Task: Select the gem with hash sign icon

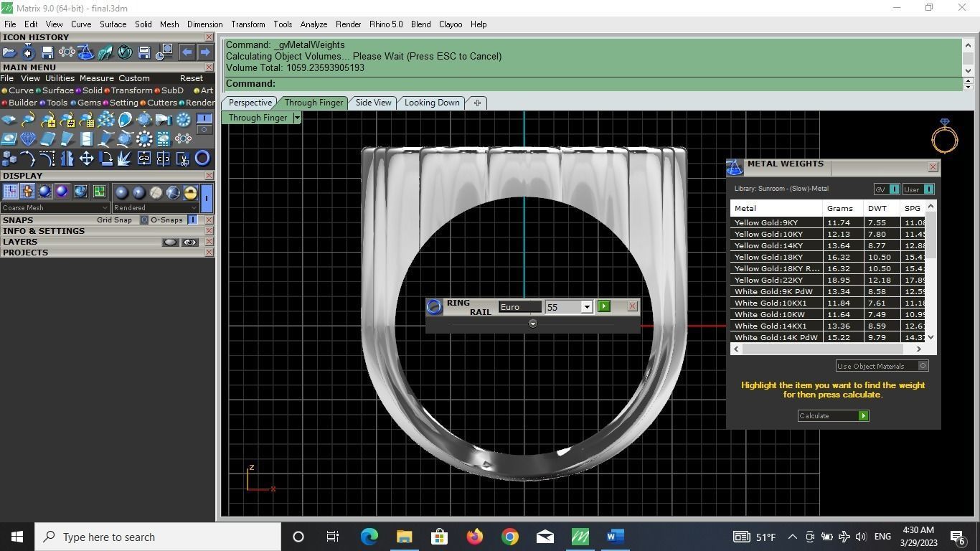Action: 67,119
